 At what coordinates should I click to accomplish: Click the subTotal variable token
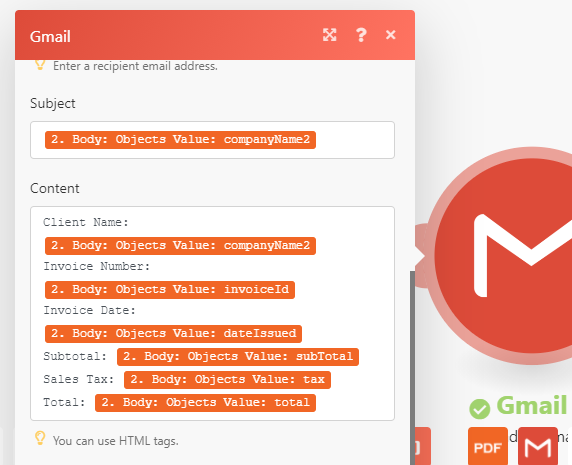coord(238,357)
